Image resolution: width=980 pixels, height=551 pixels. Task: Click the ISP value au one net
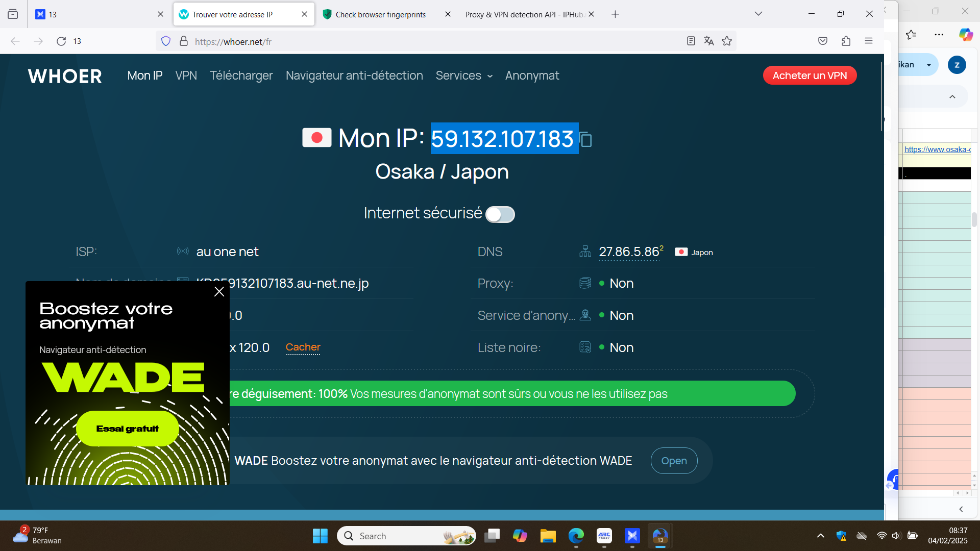pos(228,252)
